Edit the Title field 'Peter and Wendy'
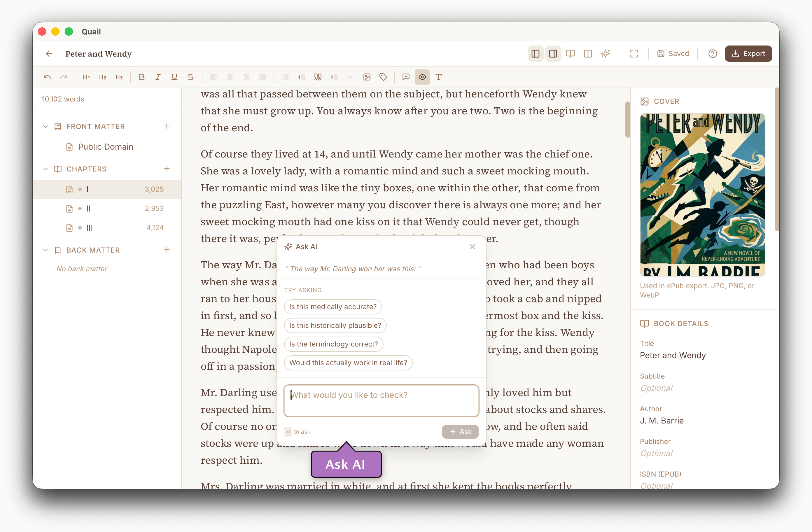This screenshot has height=532, width=812. [x=703, y=355]
